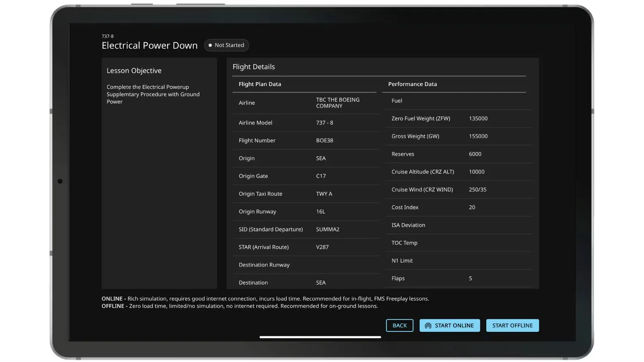Click the status dot beside Not Started
This screenshot has height=362, width=644.
(x=210, y=45)
